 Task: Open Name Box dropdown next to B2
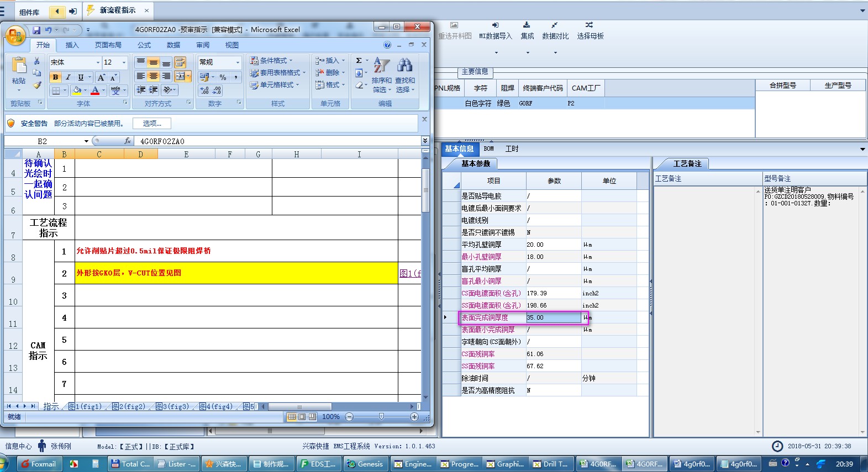click(86, 141)
